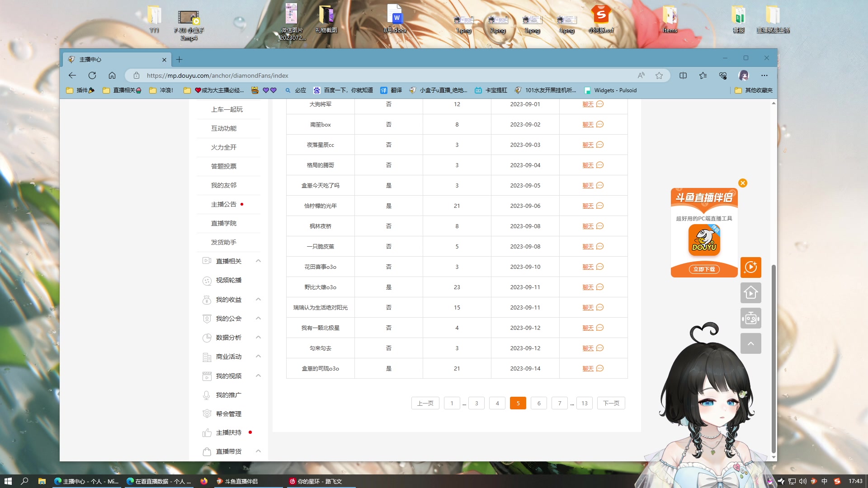This screenshot has height=488, width=868.
Task: Open 聊天 link for 盒曼的司琉o3o
Action: tap(588, 368)
